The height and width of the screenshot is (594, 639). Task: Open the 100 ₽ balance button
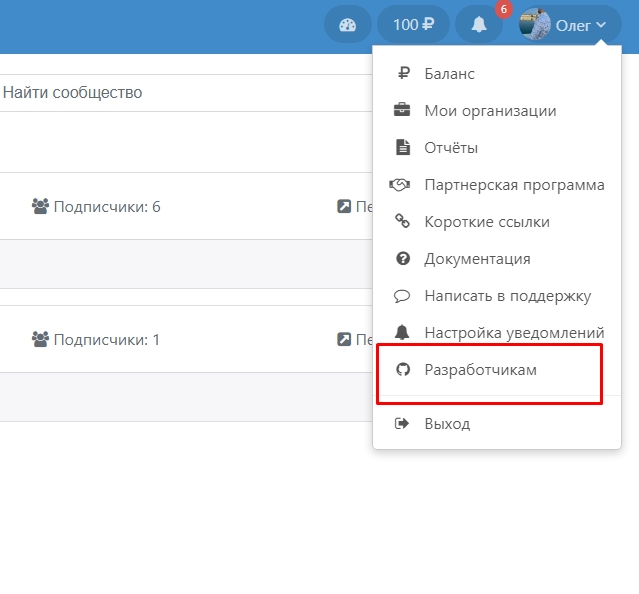click(x=413, y=25)
